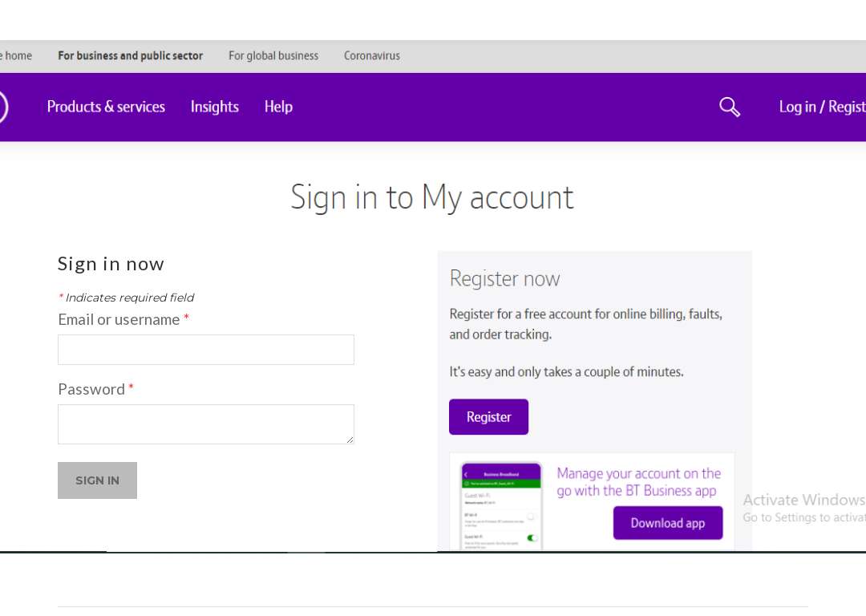
Task: Click 'Register for a free account' paragraph
Action: [586, 324]
